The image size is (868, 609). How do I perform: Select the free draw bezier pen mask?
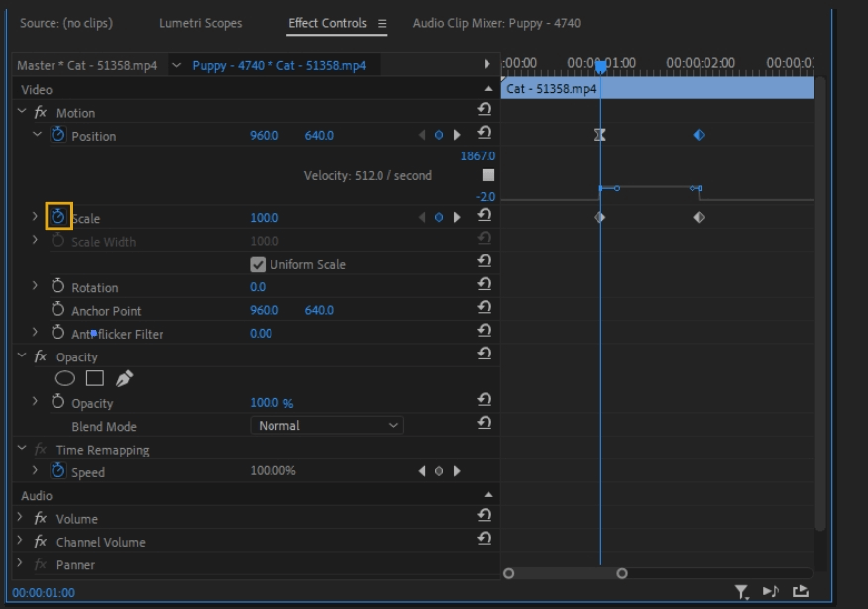pos(124,378)
